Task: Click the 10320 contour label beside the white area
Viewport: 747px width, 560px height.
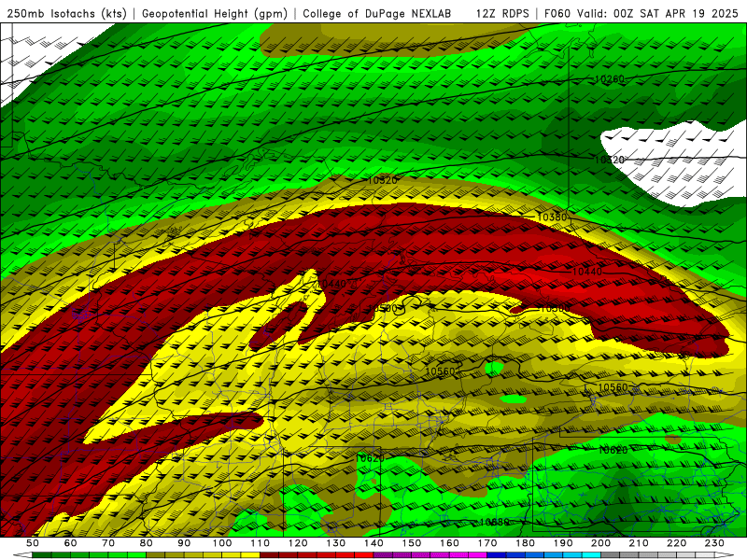Action: click(x=610, y=160)
